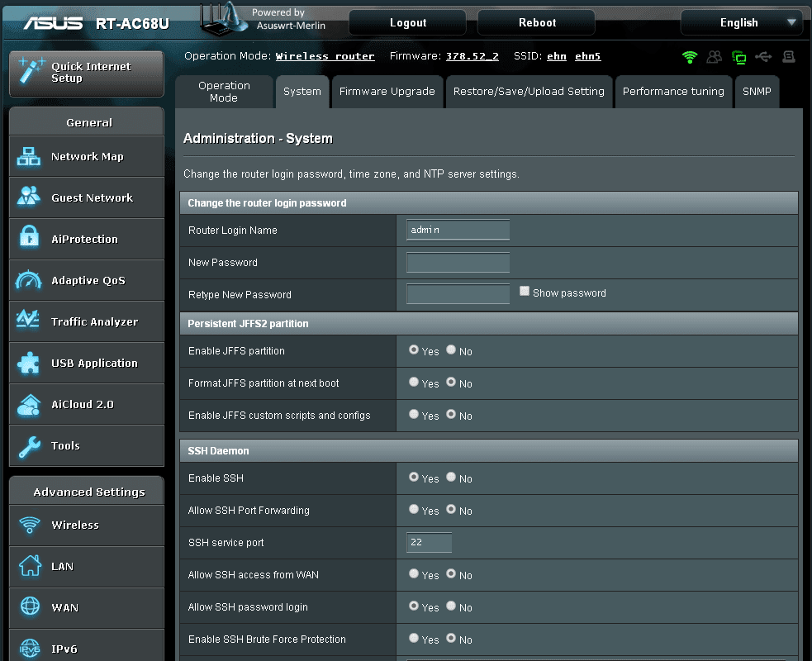Screen dimensions: 812x661
Task: Set Enable JFFS custom scripts to Yes
Action: pos(414,416)
